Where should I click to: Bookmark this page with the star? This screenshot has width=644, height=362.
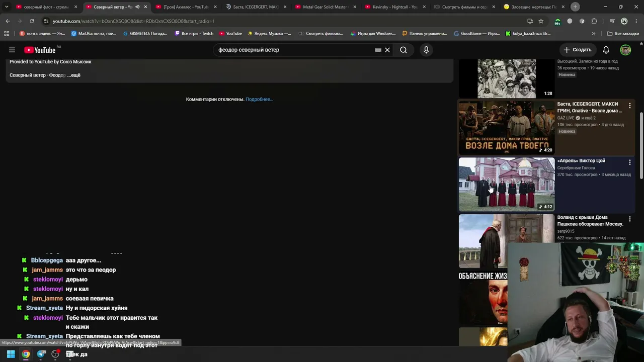(x=541, y=21)
